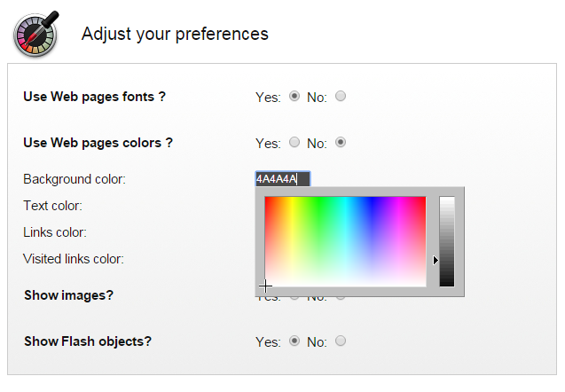This screenshot has height=392, width=565.
Task: Select No for Show Flash objects
Action: click(x=341, y=341)
